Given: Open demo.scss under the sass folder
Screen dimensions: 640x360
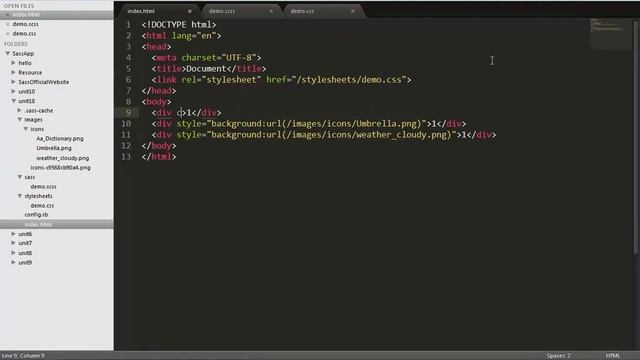Looking at the screenshot, I should [x=43, y=187].
